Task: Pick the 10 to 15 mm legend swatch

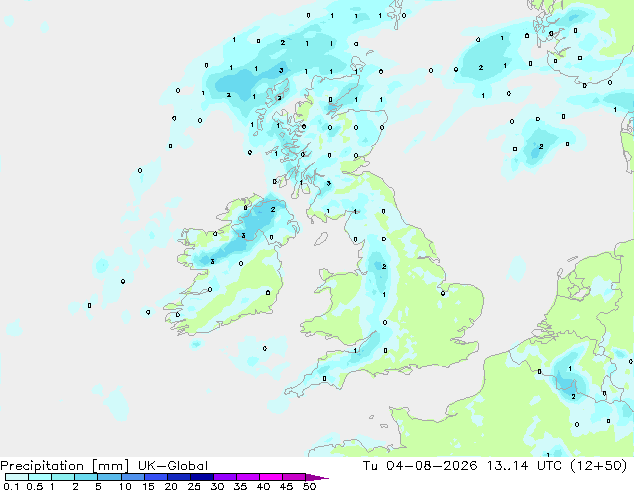Action: tap(133, 477)
